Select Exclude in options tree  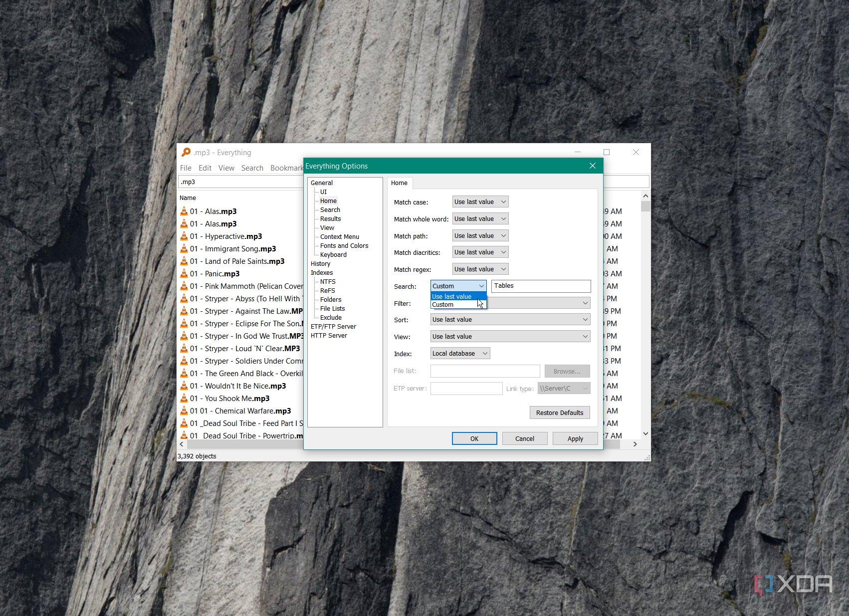(331, 318)
